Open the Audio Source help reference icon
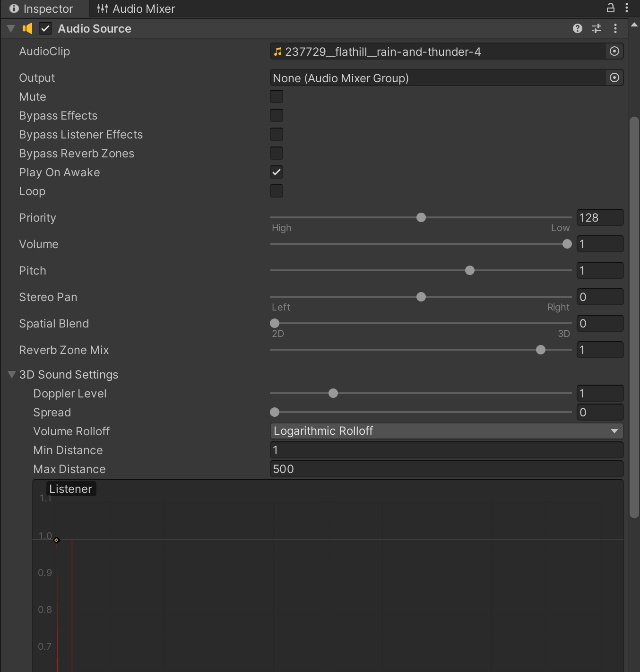The image size is (640, 672). pos(577,28)
